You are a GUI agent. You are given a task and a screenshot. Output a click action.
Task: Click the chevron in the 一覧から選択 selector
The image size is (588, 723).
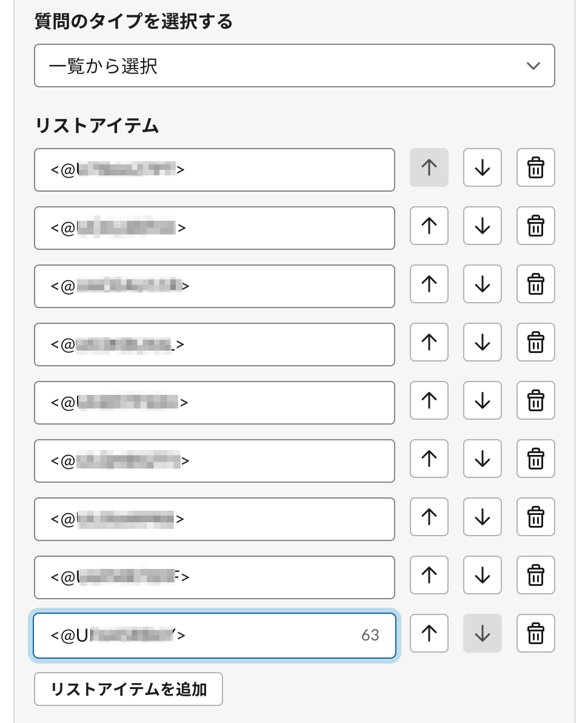pos(533,66)
